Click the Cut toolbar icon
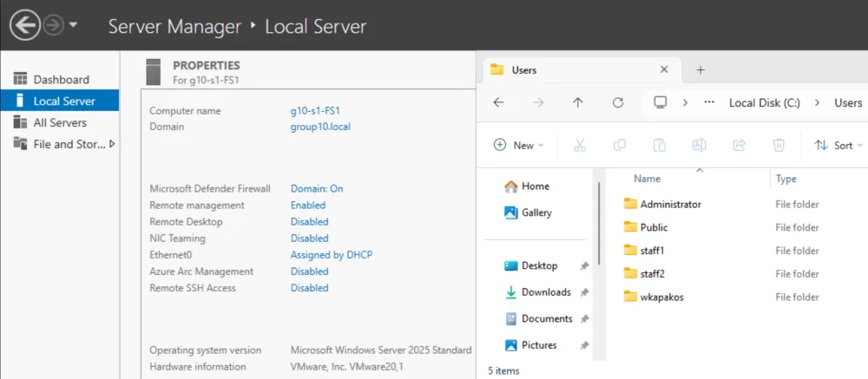The image size is (868, 379). pyautogui.click(x=580, y=145)
